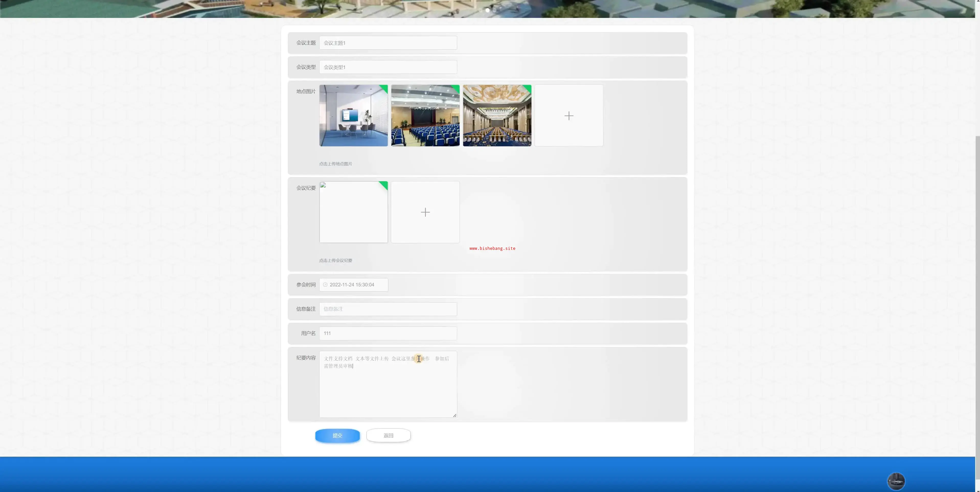Select the active white carousel indicator dot
The height and width of the screenshot is (492, 980).
click(x=487, y=10)
